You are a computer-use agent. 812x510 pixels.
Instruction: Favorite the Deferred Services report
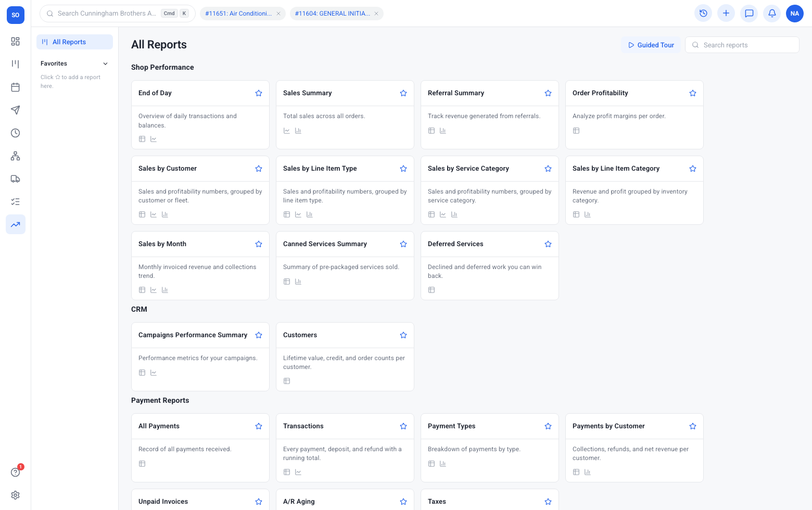[x=548, y=244]
